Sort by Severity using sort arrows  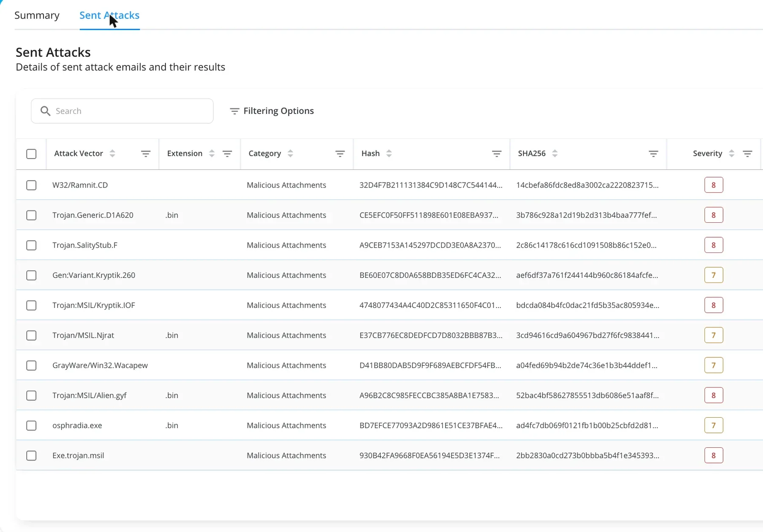point(732,153)
